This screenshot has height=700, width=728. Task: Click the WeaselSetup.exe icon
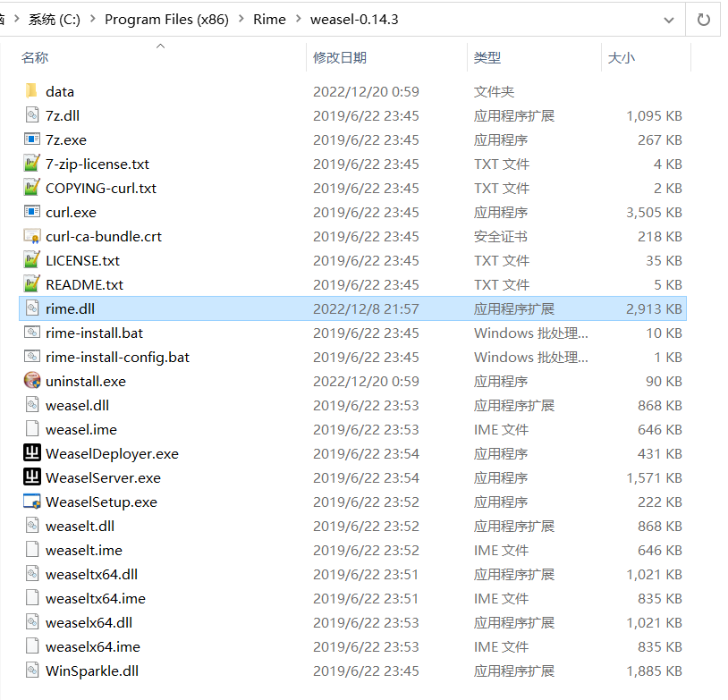tap(31, 502)
